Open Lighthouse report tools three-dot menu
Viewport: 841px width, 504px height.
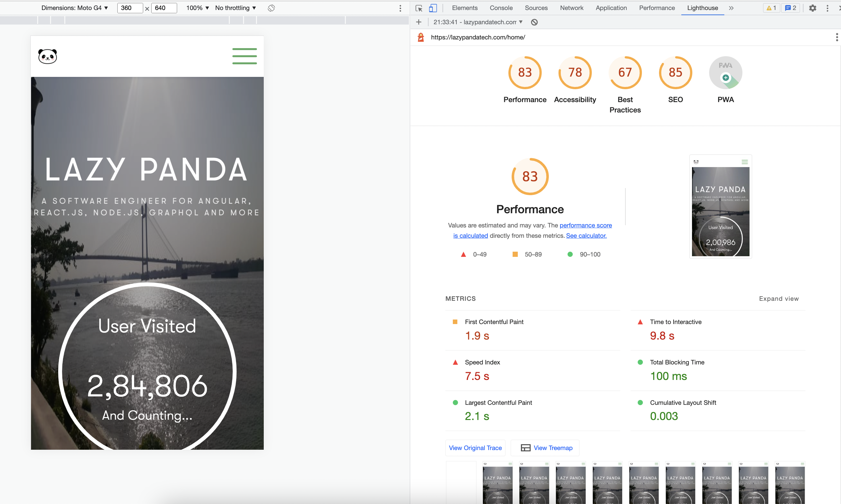[x=836, y=37]
